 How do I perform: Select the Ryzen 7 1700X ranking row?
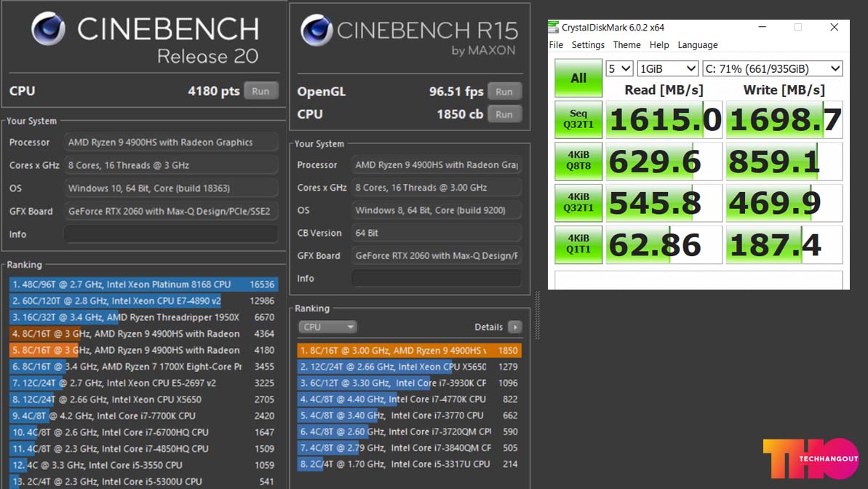point(143,367)
